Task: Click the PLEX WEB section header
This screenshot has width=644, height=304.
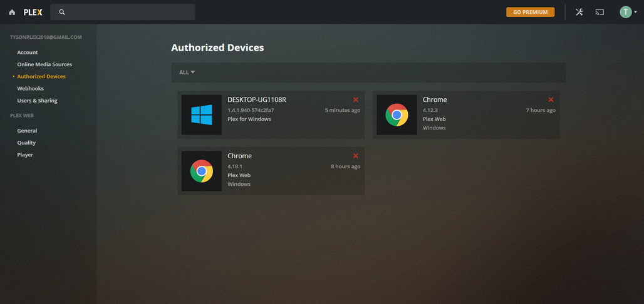Action: (x=22, y=116)
